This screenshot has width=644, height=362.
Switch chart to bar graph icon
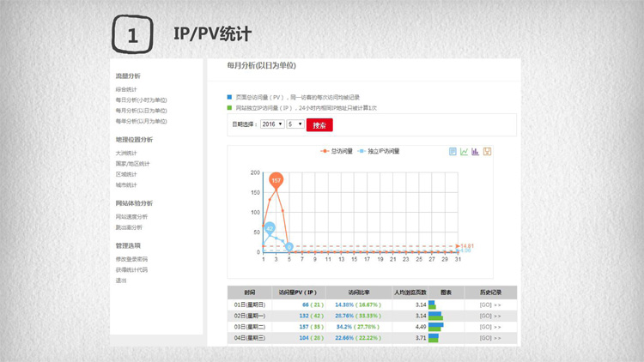pyautogui.click(x=476, y=152)
